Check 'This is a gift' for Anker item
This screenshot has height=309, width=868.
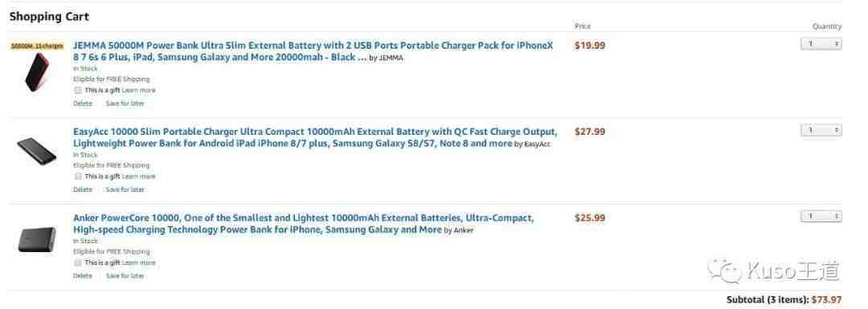pos(77,262)
